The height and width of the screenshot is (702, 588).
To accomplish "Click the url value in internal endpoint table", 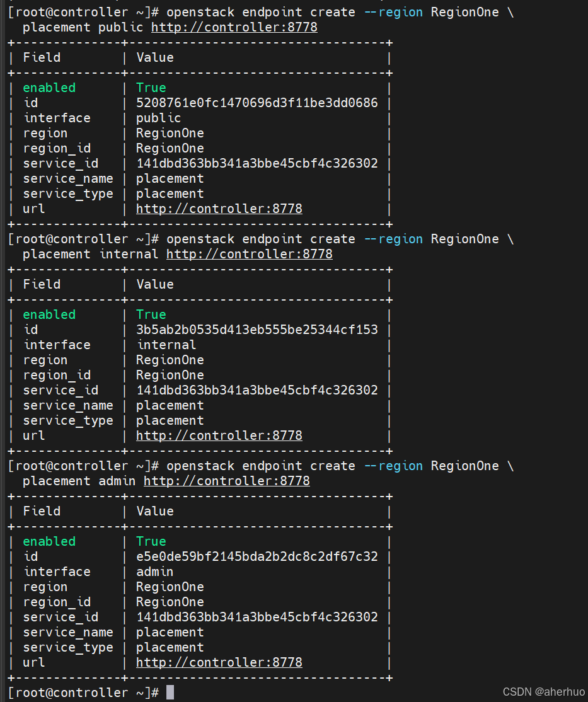I will pyautogui.click(x=219, y=436).
